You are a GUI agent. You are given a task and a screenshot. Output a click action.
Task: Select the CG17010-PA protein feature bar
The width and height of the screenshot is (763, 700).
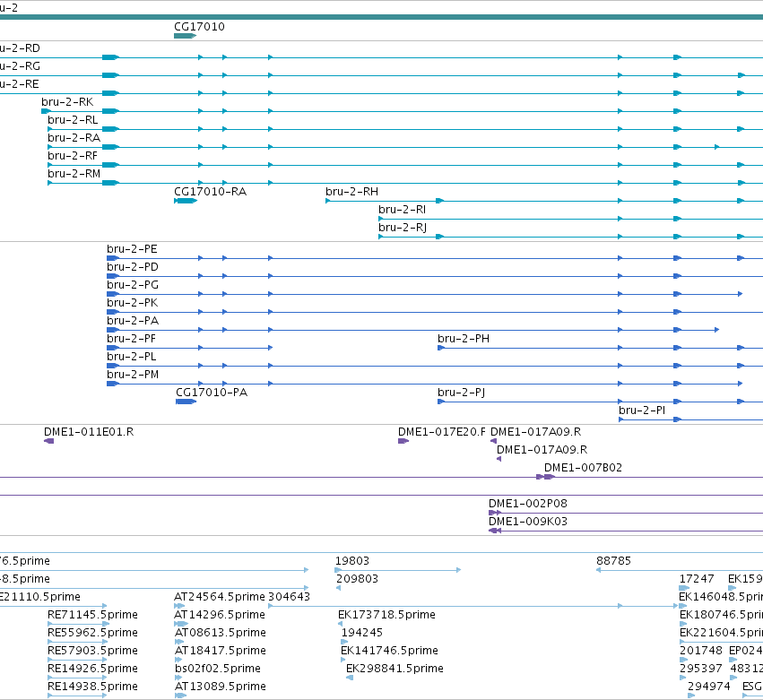tap(186, 402)
